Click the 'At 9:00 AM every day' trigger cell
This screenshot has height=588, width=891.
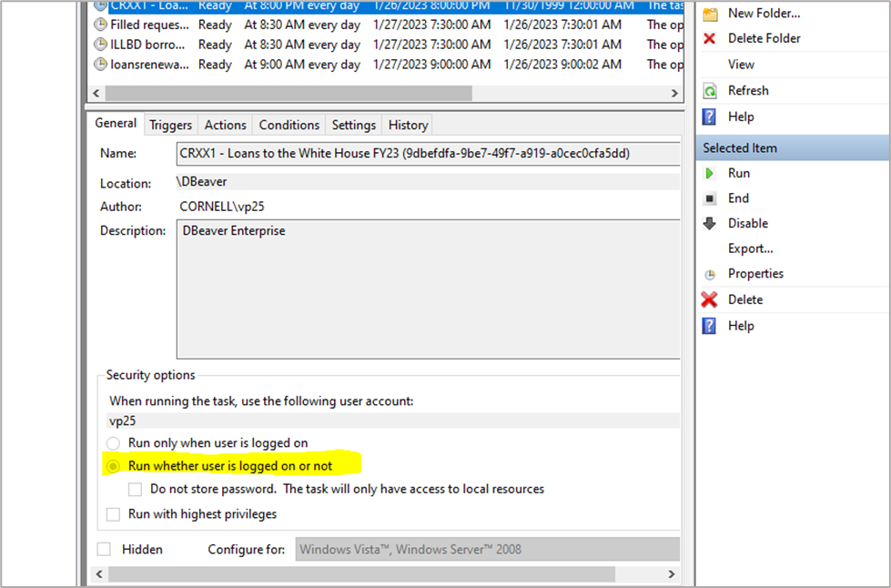pyautogui.click(x=302, y=65)
